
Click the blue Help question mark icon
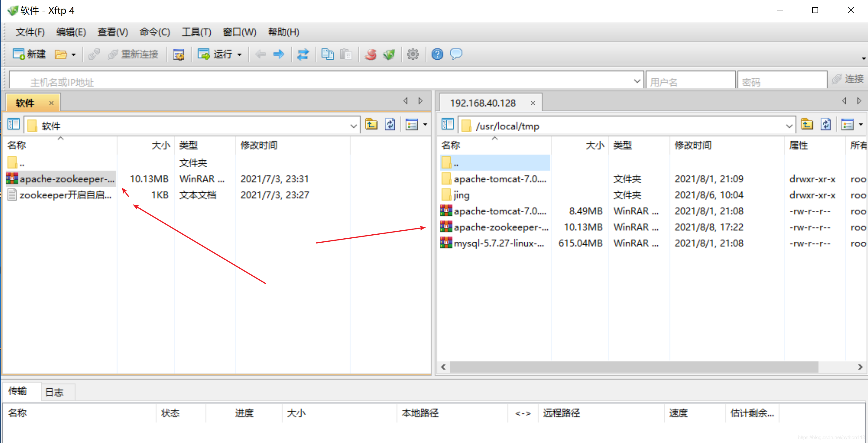point(437,54)
